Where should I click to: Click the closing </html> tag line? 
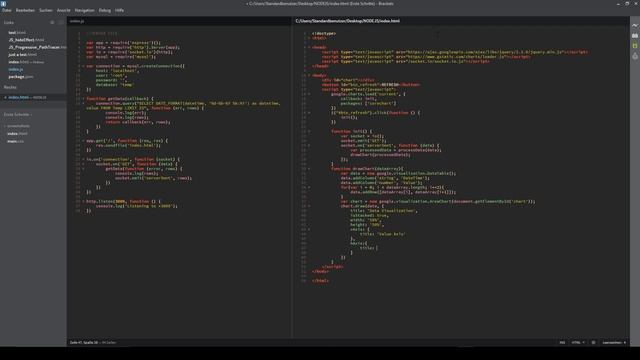[x=320, y=281]
